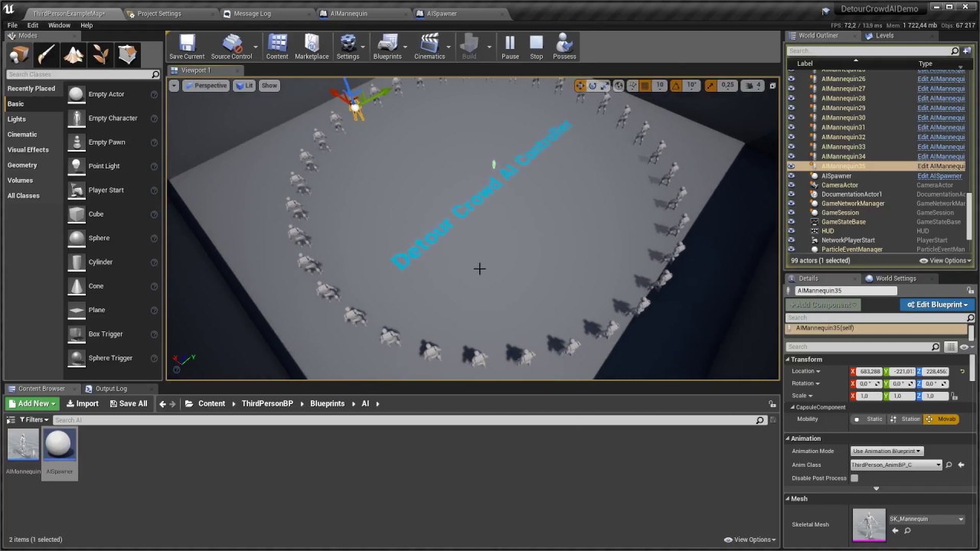Hide AIMannequin30 with its eye icon

coord(792,118)
